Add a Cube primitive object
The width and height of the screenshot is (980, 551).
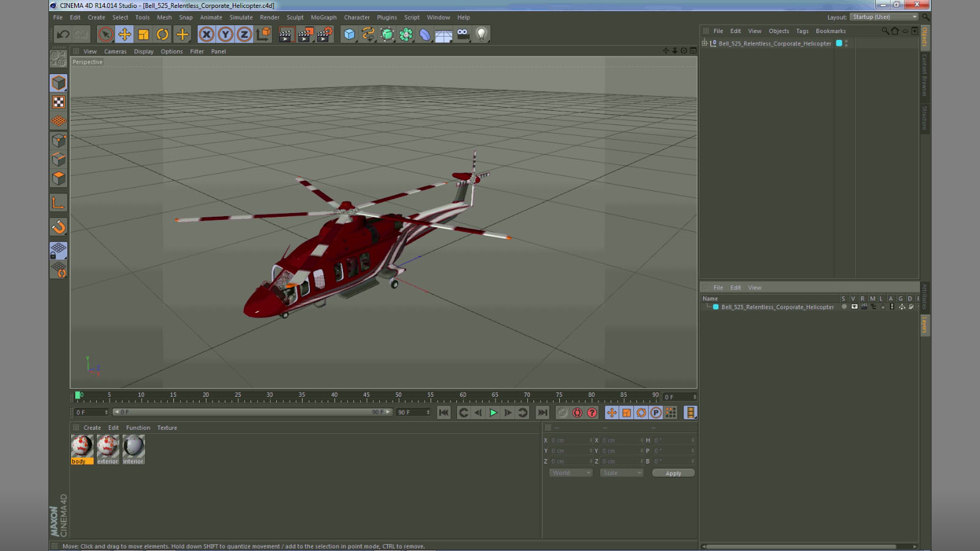click(x=349, y=34)
